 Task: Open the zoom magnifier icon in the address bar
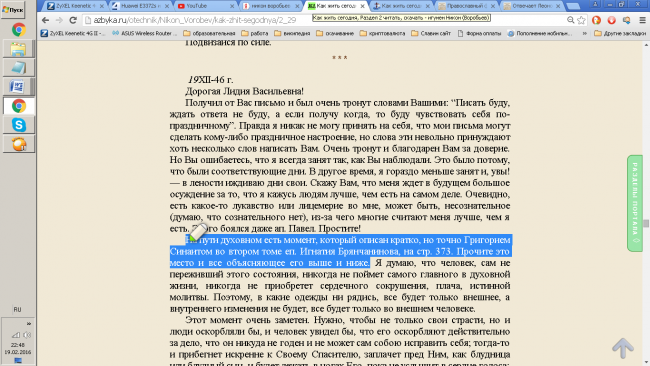coord(570,20)
